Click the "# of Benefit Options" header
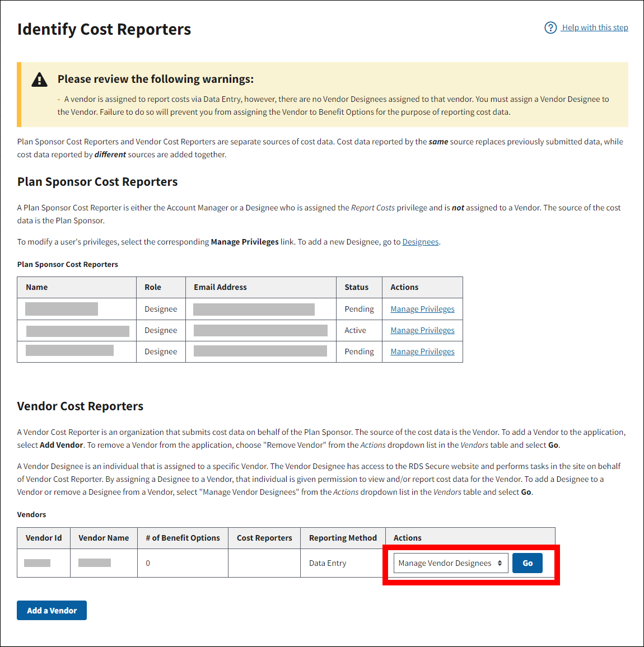The image size is (644, 647). 183,538
